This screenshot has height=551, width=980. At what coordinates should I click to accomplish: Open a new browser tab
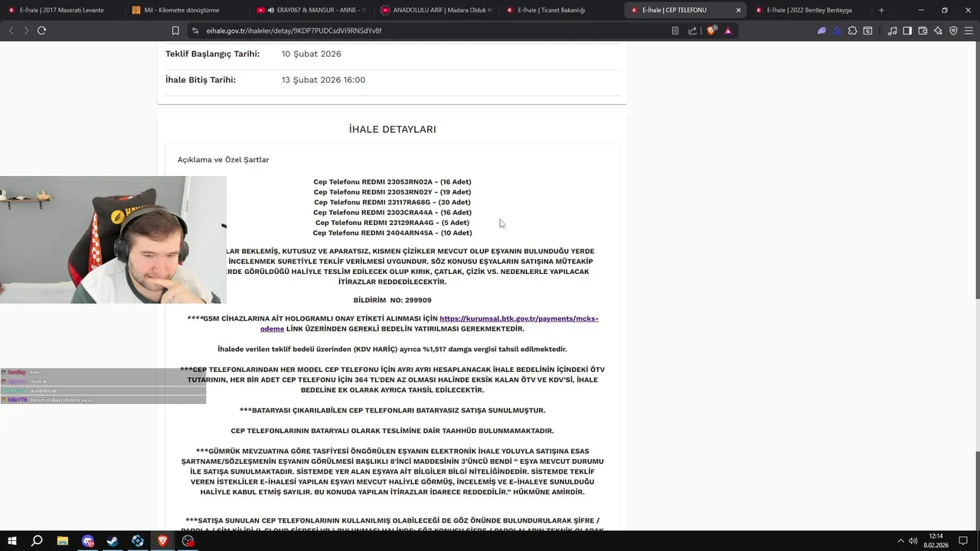881,10
